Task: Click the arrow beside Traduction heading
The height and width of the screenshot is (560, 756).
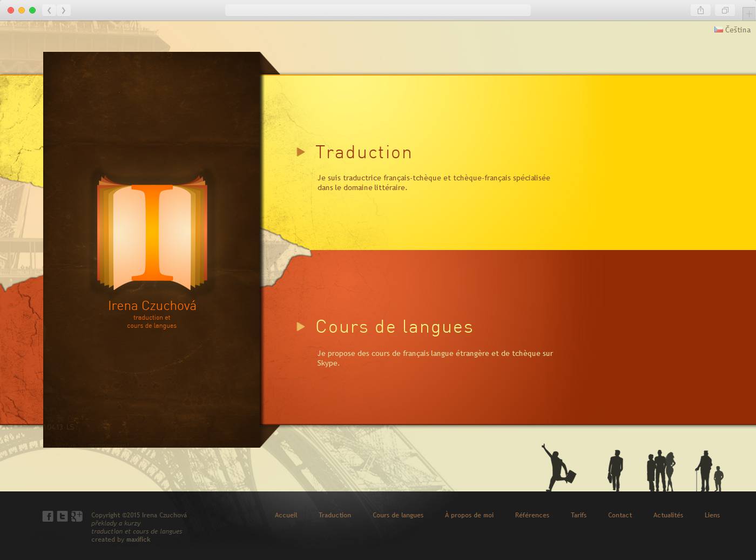Action: 301,152
